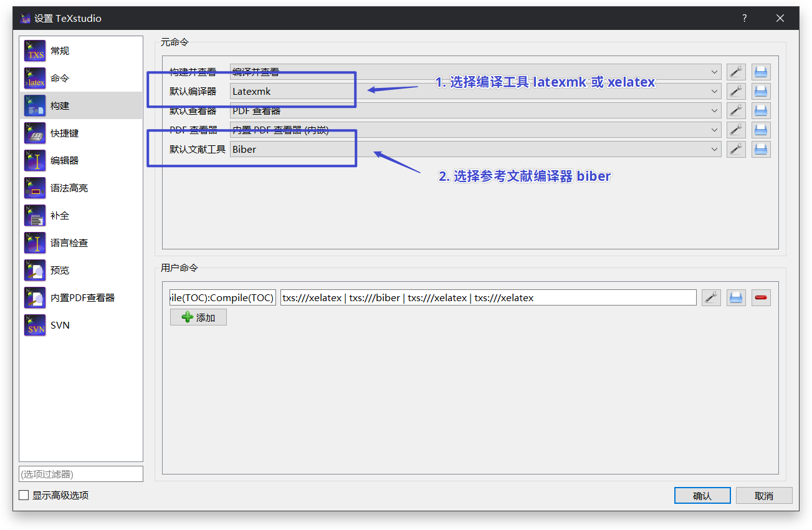This screenshot has width=812, height=530.
Task: Select the 构建 page icon
Action: point(35,105)
